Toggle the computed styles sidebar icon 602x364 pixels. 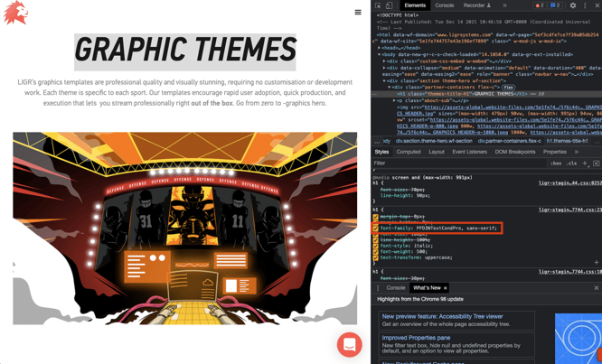597,163
